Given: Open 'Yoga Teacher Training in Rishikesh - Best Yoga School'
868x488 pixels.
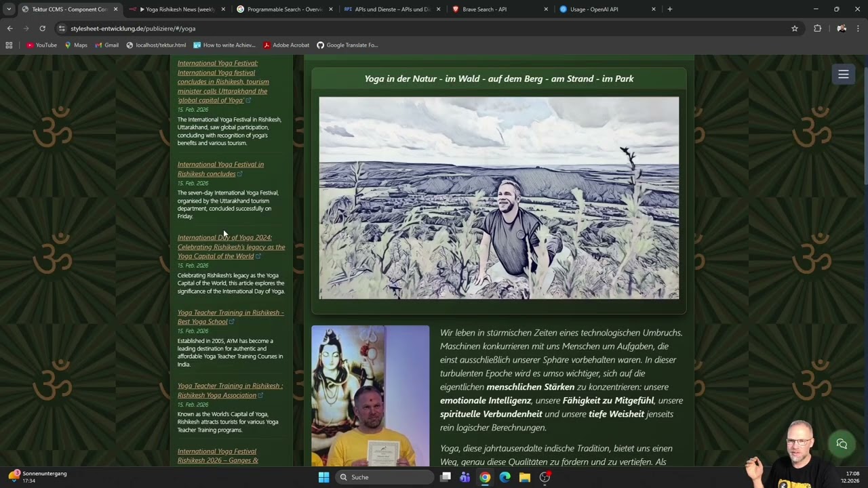Looking at the screenshot, I should [x=231, y=317].
